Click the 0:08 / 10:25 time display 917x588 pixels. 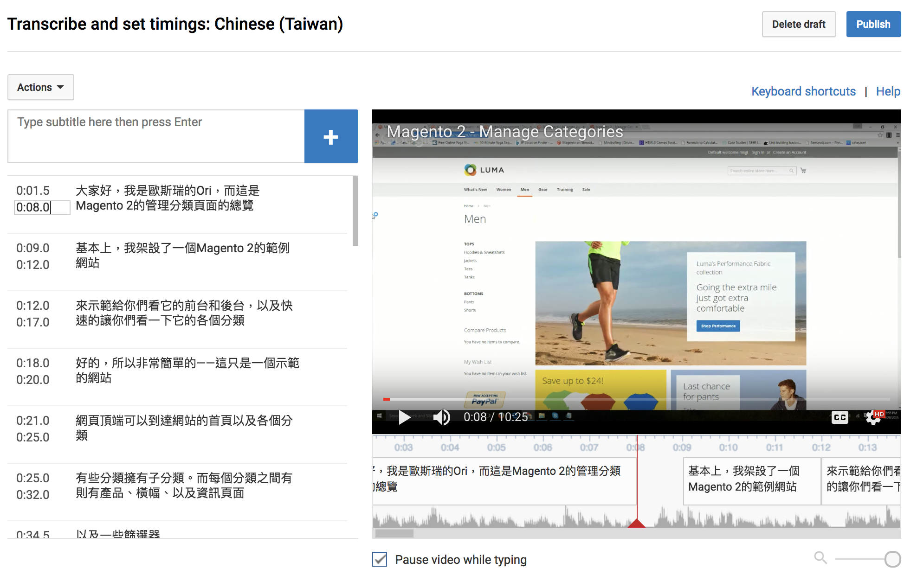pos(496,417)
